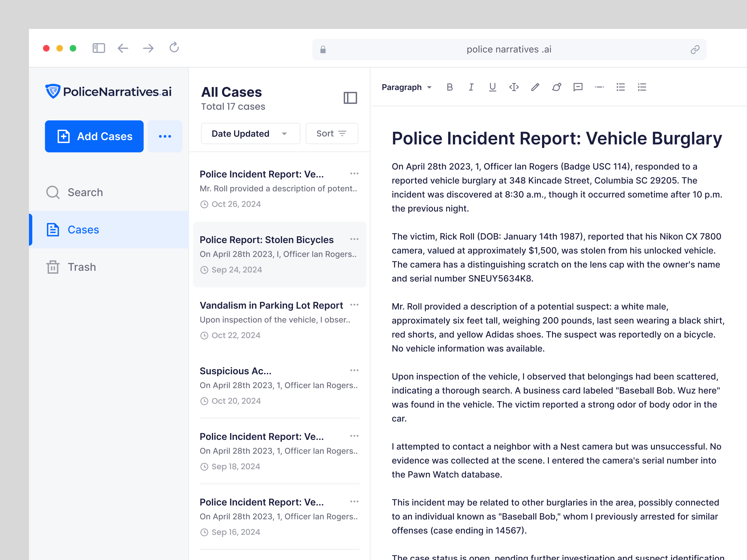Select the pencil annotation tool
The image size is (747, 560).
(535, 87)
